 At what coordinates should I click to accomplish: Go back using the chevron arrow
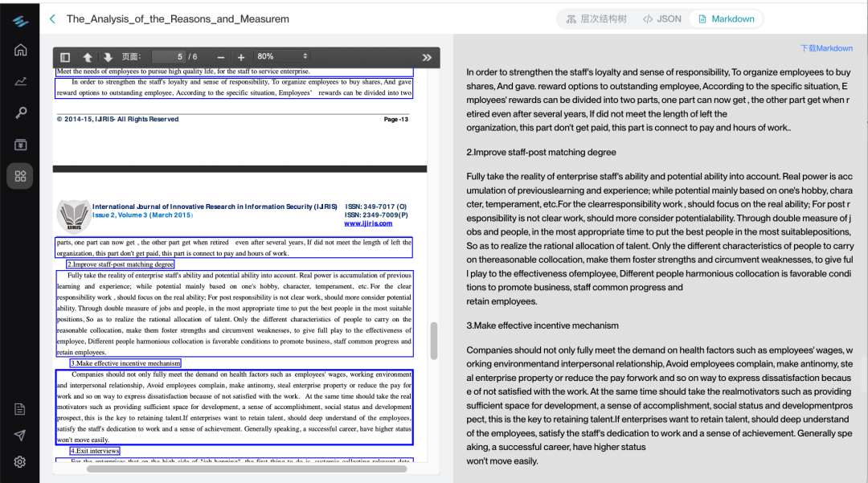point(52,18)
